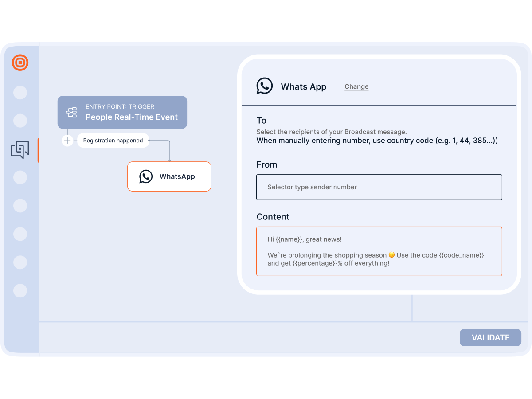This screenshot has width=532, height=399.
Task: Click inside the Content message box
Action: pyautogui.click(x=379, y=251)
